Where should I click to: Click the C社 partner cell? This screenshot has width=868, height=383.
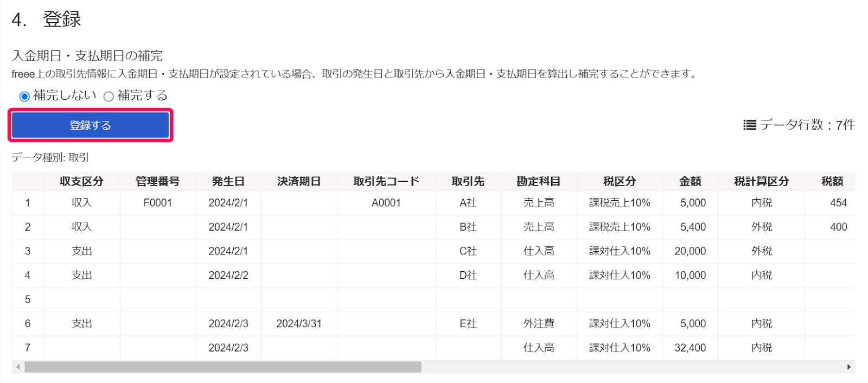[468, 251]
